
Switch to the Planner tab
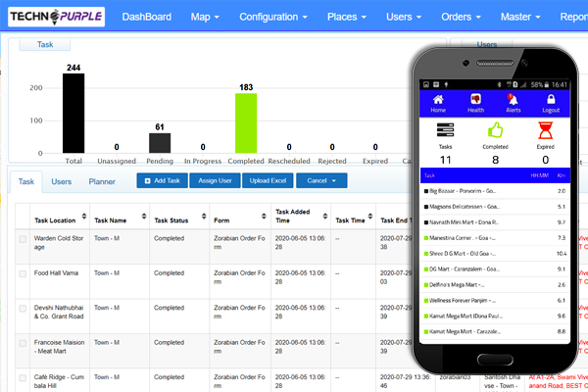(x=102, y=181)
